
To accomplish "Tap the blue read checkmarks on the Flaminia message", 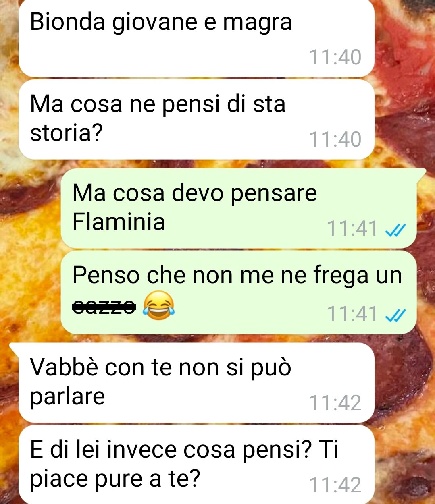I will (395, 230).
